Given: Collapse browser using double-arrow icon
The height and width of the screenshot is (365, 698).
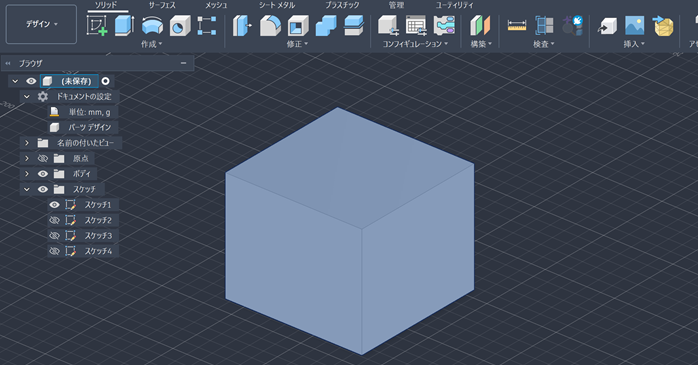Looking at the screenshot, I should coord(8,63).
